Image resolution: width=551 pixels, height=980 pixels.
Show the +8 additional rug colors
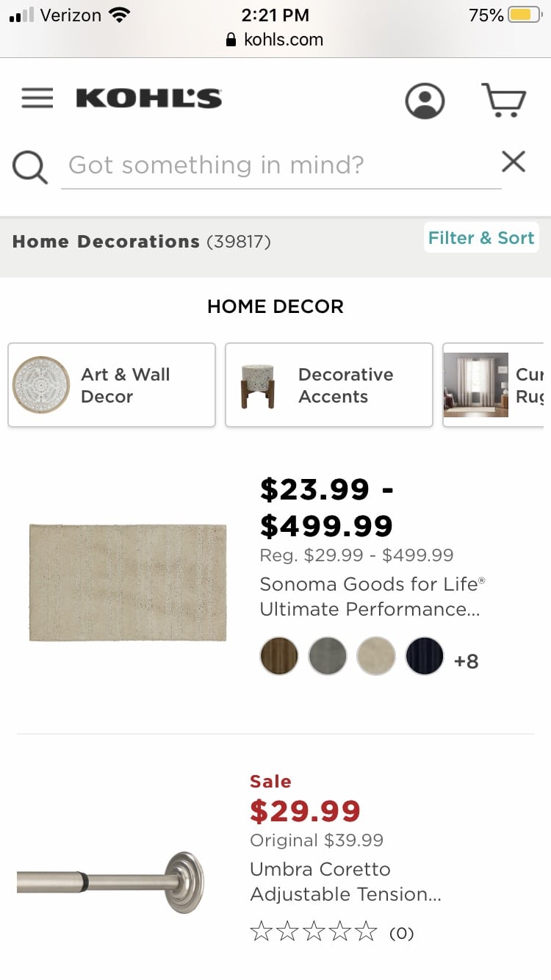point(467,661)
